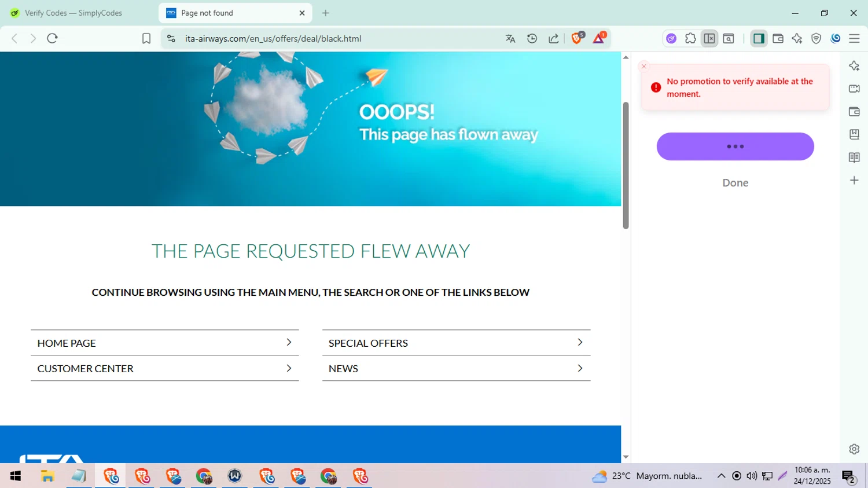
Task: Open the Extensions puzzle-piece menu
Action: pyautogui.click(x=690, y=38)
